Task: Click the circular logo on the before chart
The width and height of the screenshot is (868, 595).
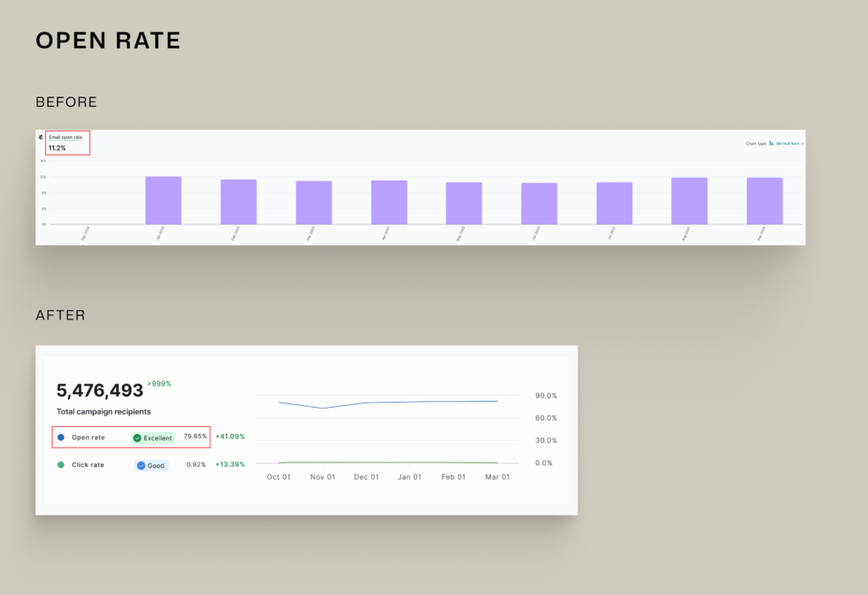Action: [41, 137]
